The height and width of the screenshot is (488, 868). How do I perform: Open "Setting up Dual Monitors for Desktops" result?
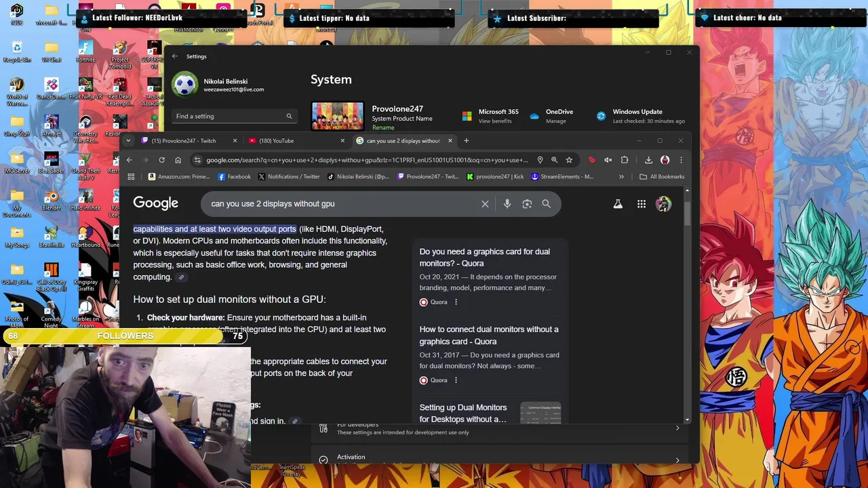463,413
